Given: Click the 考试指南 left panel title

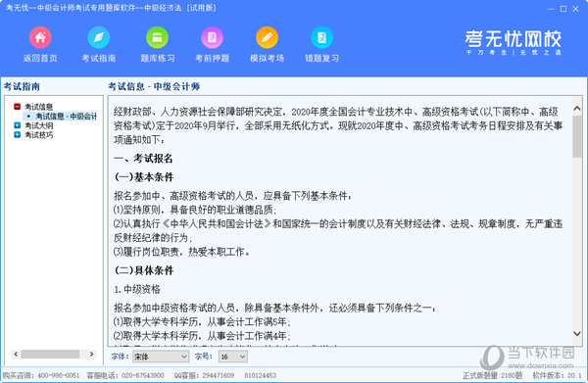Looking at the screenshot, I should [22, 86].
